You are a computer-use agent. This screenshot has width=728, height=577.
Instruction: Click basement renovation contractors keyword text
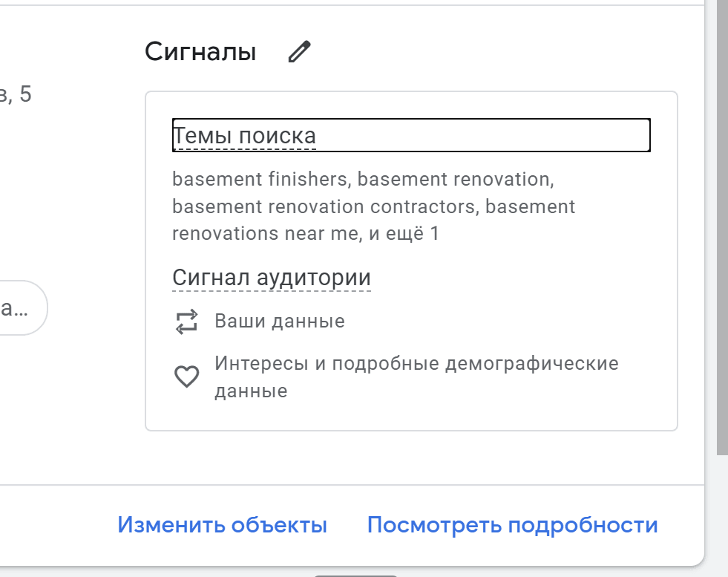click(324, 206)
